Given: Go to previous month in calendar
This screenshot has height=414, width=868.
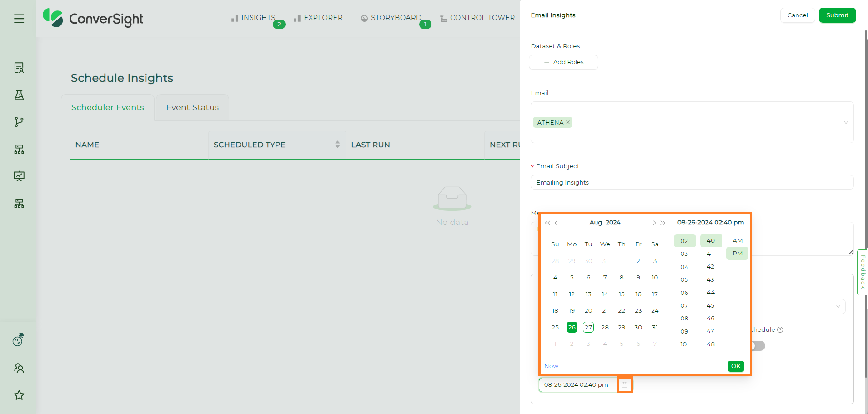Looking at the screenshot, I should point(556,223).
